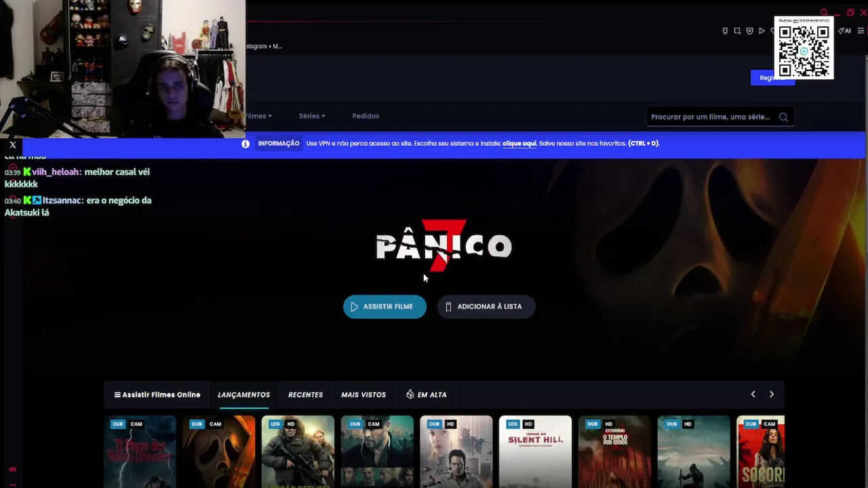
Task: Expand the Filmes dropdown menu
Action: (x=258, y=116)
